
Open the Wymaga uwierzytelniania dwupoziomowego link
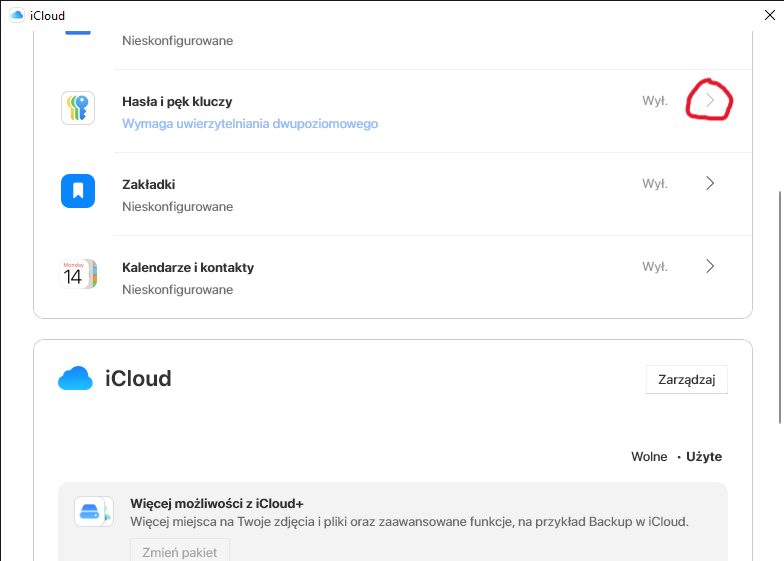[250, 124]
